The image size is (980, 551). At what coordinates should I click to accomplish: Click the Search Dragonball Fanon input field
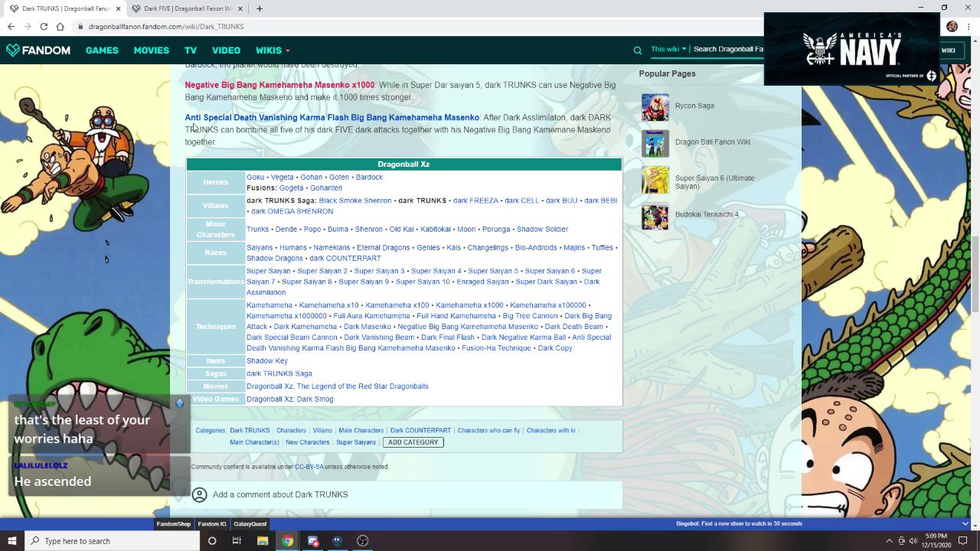pyautogui.click(x=727, y=49)
